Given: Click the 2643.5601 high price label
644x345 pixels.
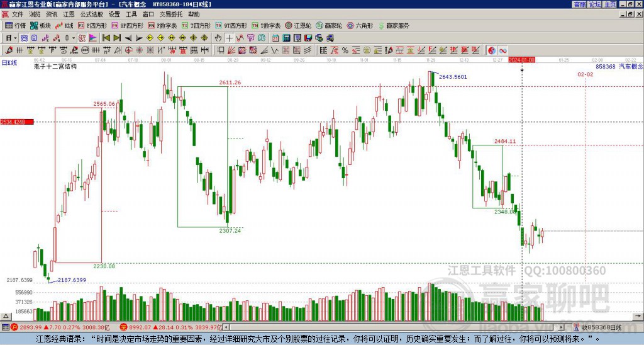Looking at the screenshot, I should click(x=453, y=77).
